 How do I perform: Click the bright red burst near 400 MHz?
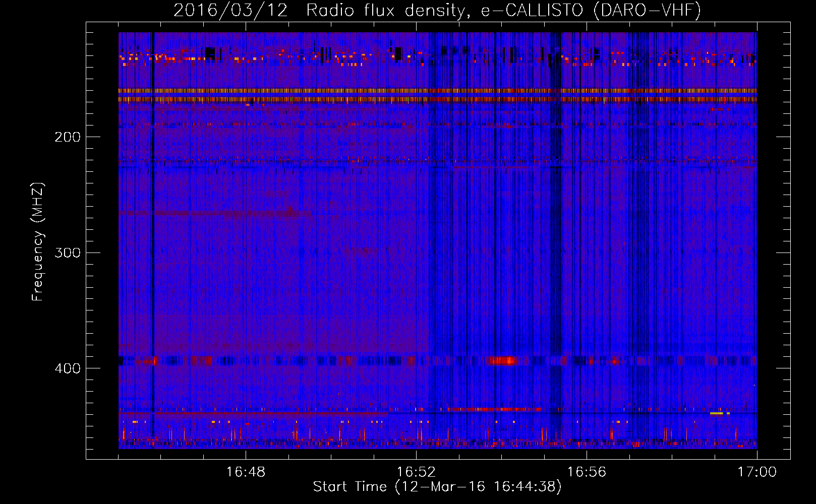point(503,361)
